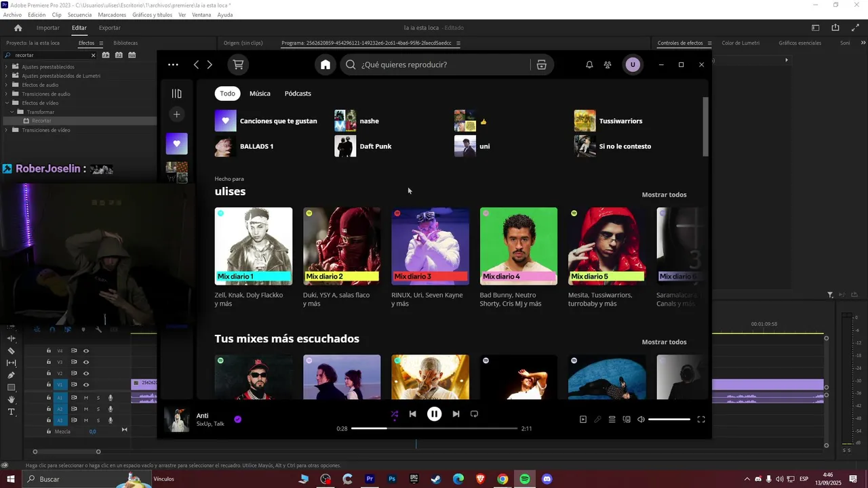Open Efectos panel menu icon
The width and height of the screenshot is (868, 488).
coord(101,43)
